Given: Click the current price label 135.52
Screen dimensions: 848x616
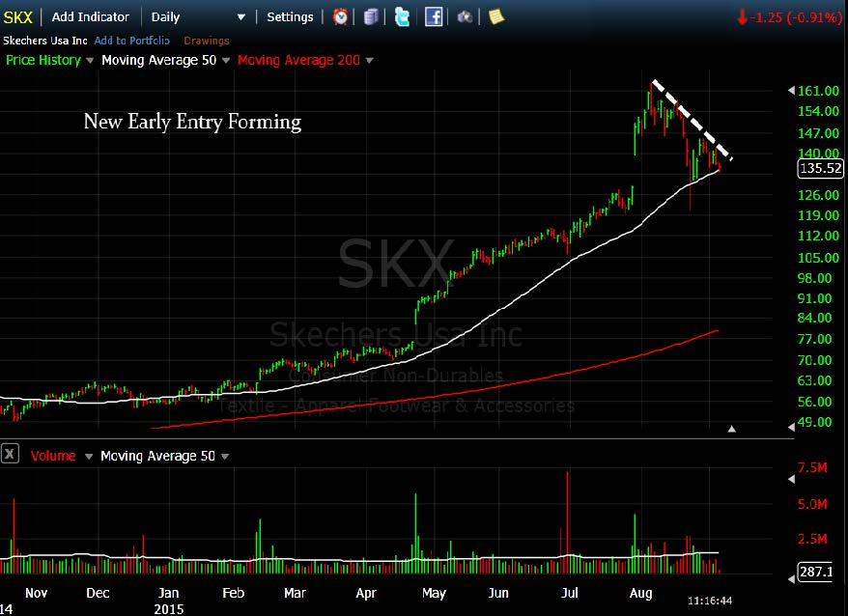Looking at the screenshot, I should pyautogui.click(x=820, y=168).
